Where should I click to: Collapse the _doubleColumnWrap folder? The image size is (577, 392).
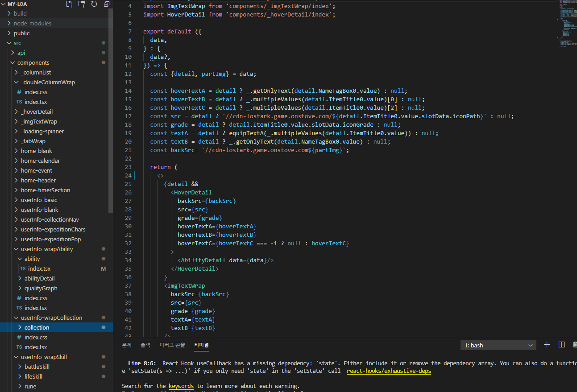[55, 82]
